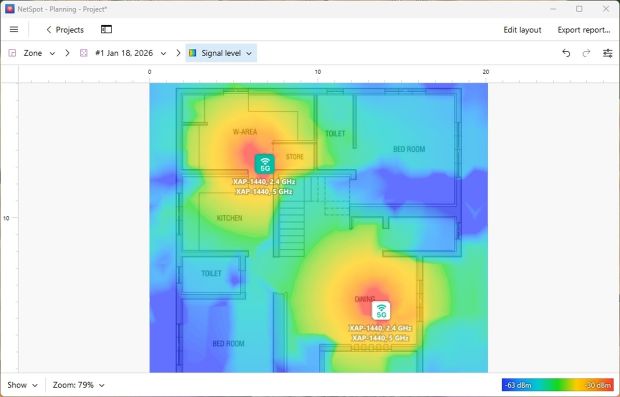Screen dimensions: 620x397
Task: Open the Zone dropdown
Action: point(39,53)
